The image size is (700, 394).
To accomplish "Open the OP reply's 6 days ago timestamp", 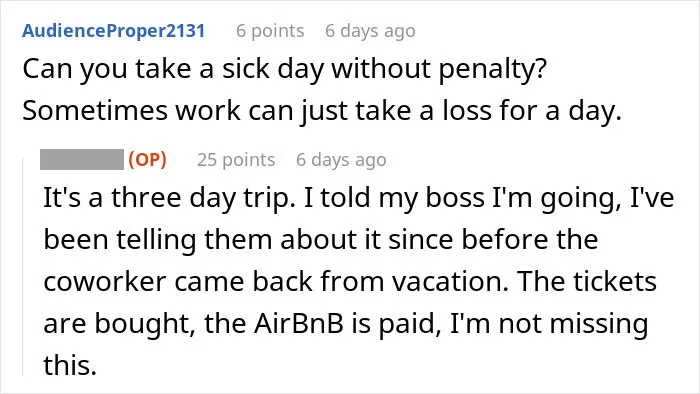I will pyautogui.click(x=341, y=160).
